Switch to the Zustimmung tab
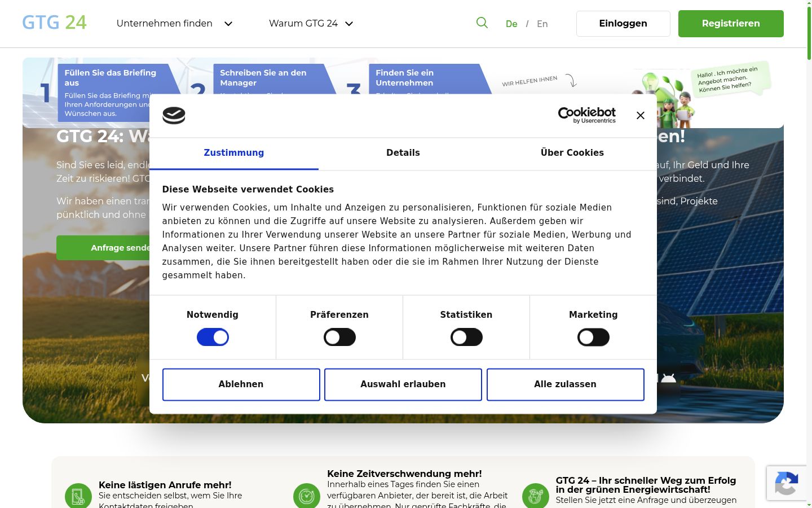Screen dimensions: 812x508 [234, 153]
